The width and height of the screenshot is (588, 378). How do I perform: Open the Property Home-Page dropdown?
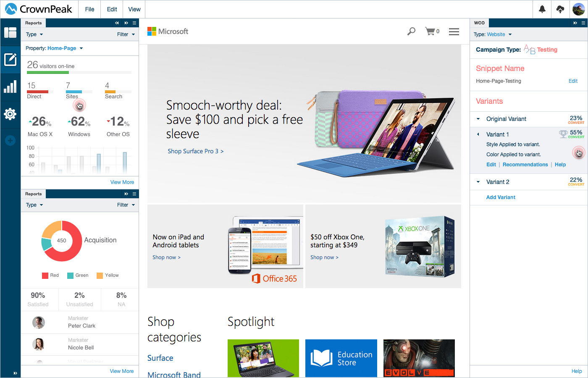(54, 48)
